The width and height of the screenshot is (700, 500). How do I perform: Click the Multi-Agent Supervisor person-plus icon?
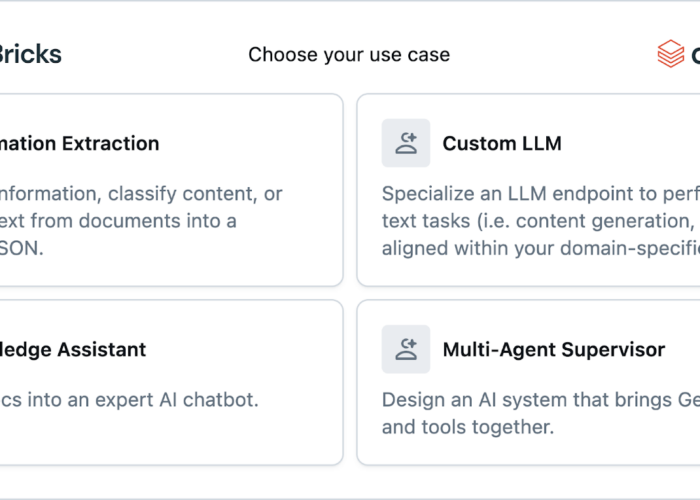[x=406, y=349]
